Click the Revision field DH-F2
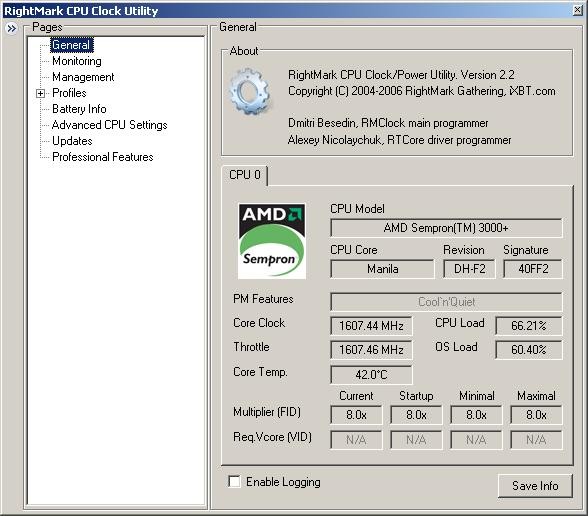Viewport: 588px width, 516px height. click(469, 269)
